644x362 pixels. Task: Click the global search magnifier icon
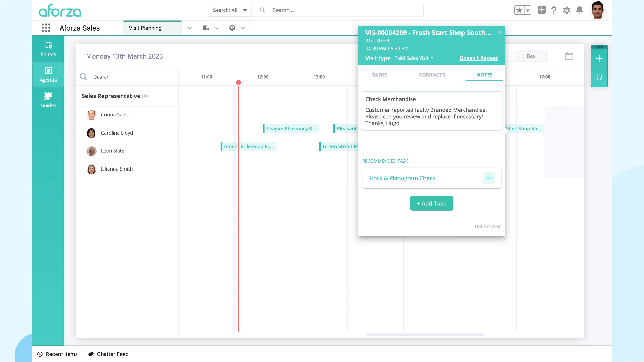point(262,10)
